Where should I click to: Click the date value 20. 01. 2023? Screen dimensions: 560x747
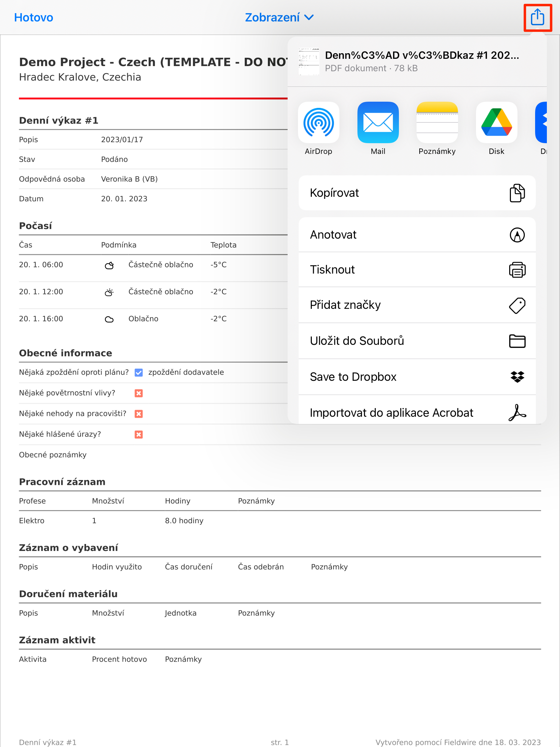click(x=124, y=199)
